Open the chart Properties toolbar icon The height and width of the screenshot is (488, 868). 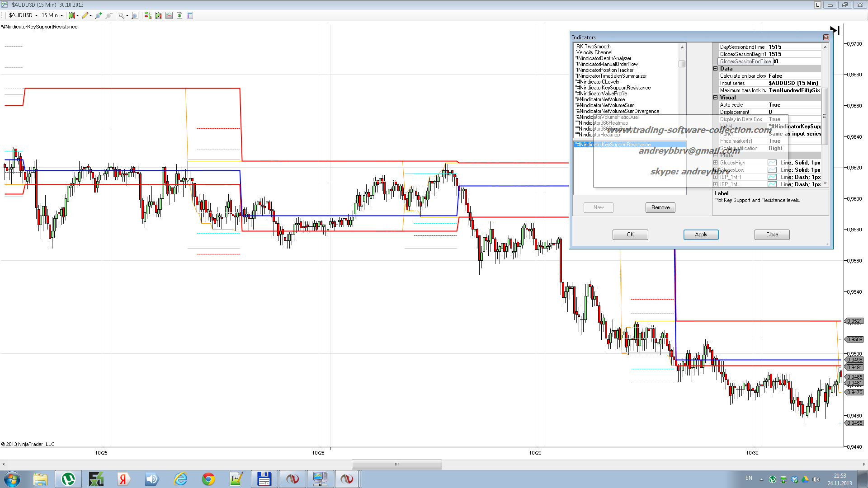click(x=190, y=15)
